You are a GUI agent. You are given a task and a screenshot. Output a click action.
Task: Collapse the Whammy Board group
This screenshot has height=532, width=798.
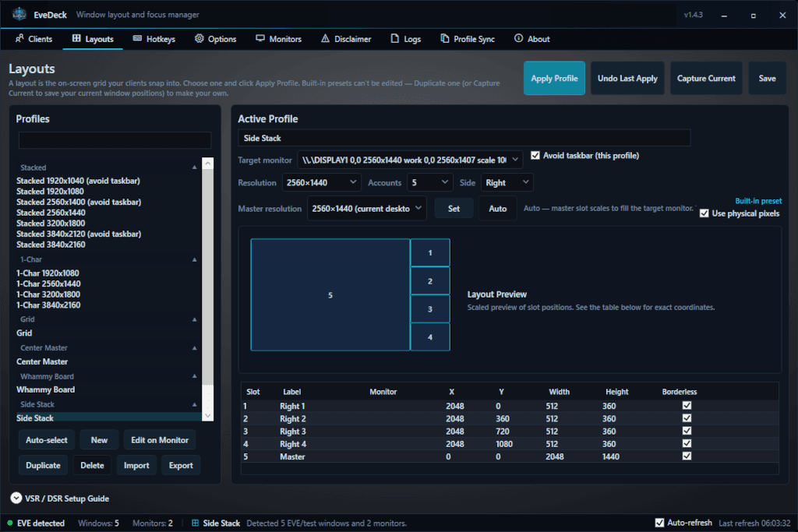(x=194, y=376)
